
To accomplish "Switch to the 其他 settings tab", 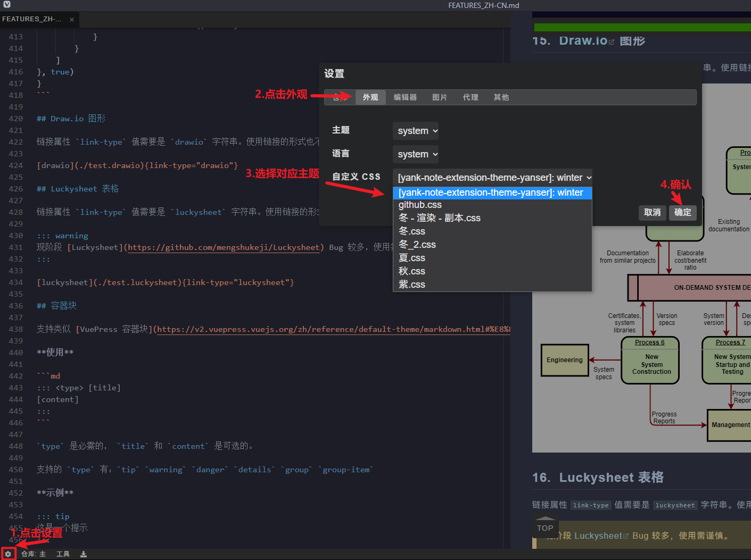I will click(501, 97).
